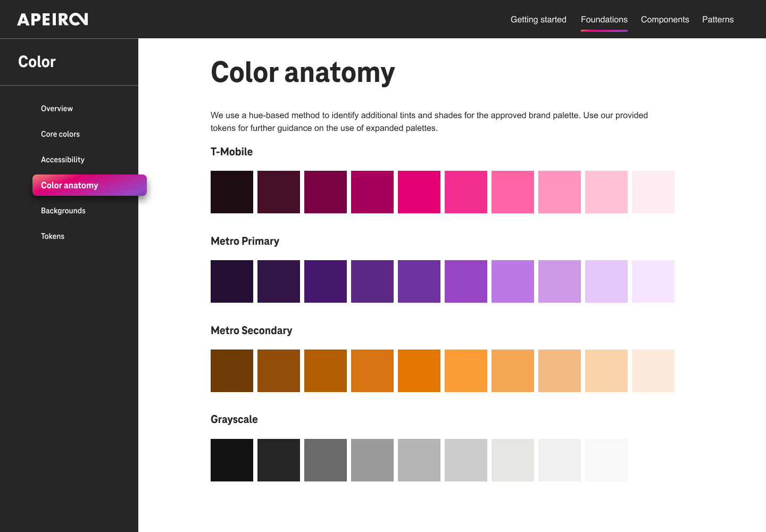Screen dimensions: 766x532
Task: Pick the lightest pink T-Mobile swatch
Action: click(x=653, y=192)
